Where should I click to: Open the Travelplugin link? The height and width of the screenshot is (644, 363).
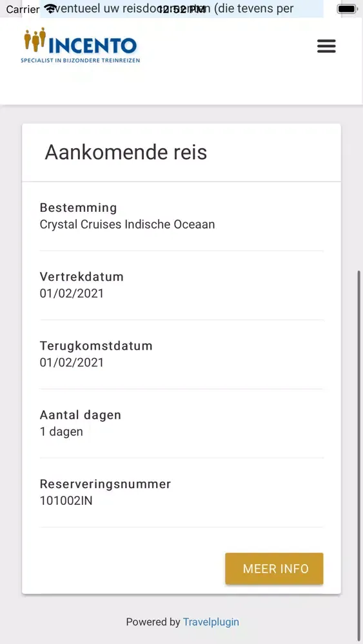211,622
